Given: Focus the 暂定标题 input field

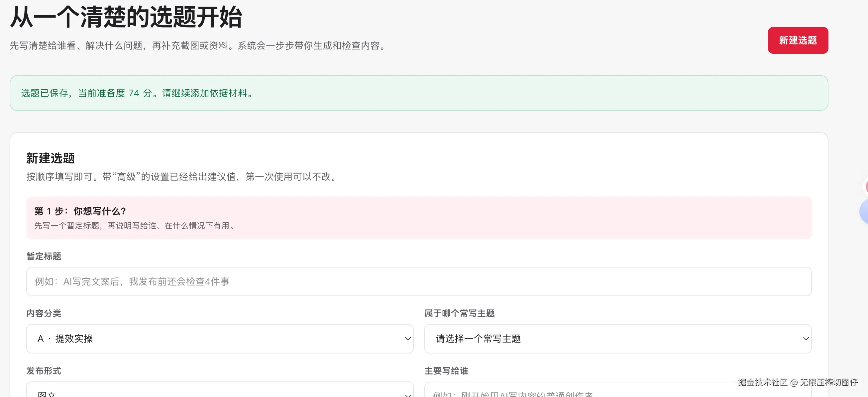Looking at the screenshot, I should coord(418,281).
